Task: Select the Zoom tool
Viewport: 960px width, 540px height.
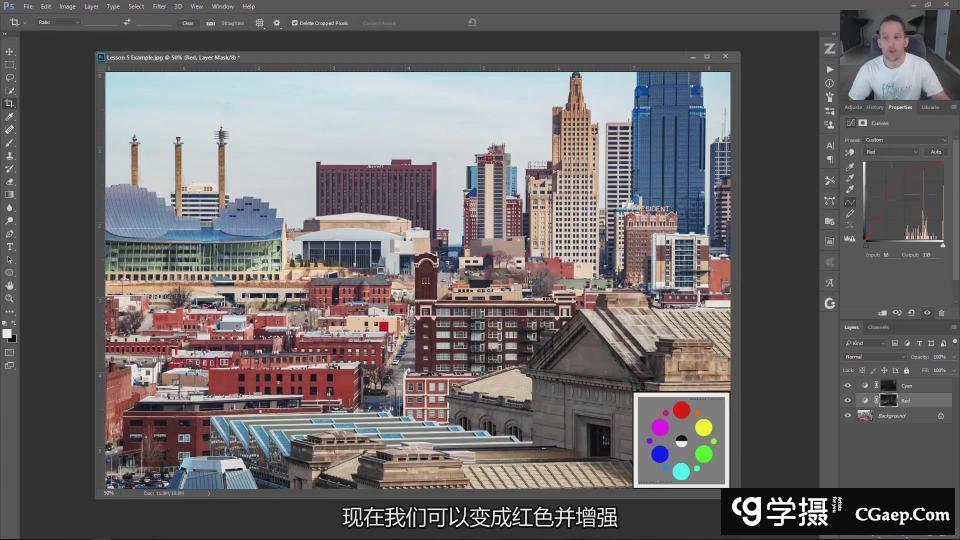Action: point(10,298)
